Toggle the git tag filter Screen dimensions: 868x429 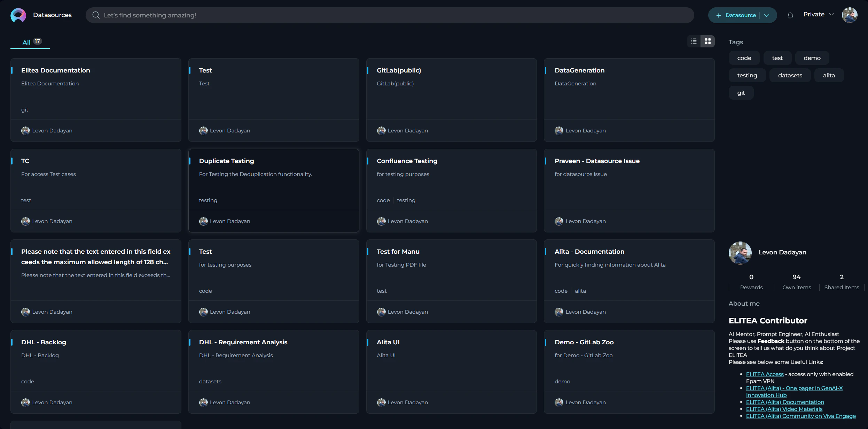(x=741, y=92)
